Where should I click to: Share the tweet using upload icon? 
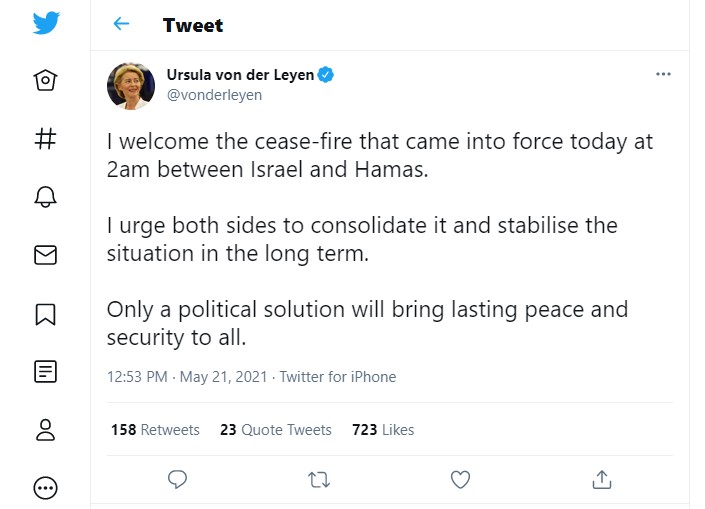pos(601,480)
